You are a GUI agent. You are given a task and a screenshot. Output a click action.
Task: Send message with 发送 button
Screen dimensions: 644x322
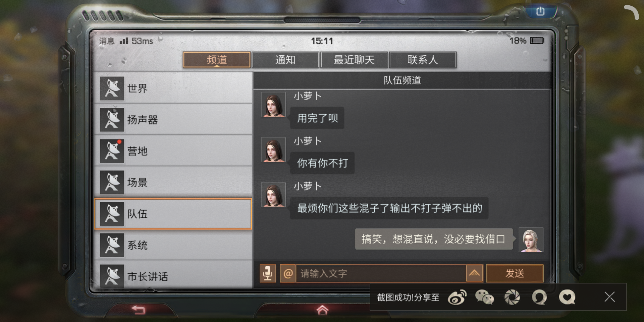click(x=515, y=273)
